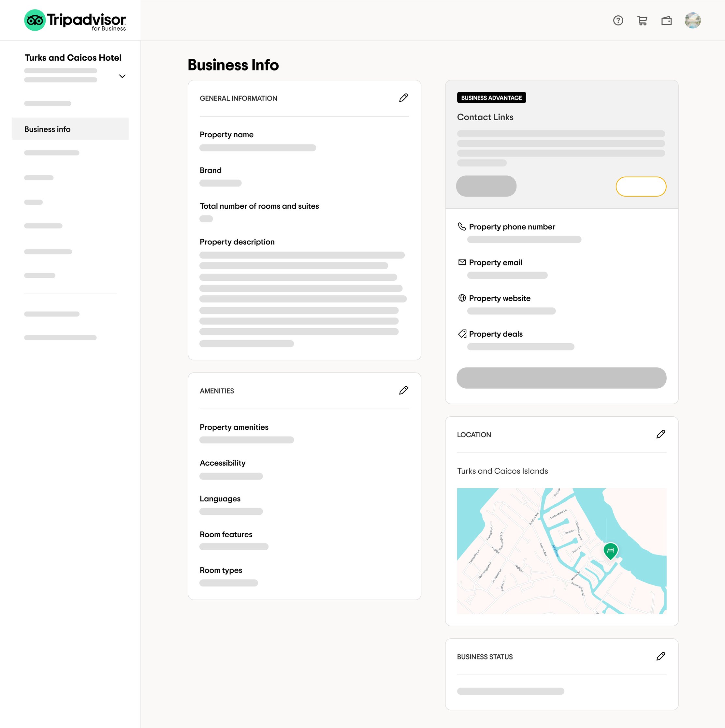The width and height of the screenshot is (725, 728).
Task: Open the help icon in the top bar
Action: pyautogui.click(x=618, y=20)
